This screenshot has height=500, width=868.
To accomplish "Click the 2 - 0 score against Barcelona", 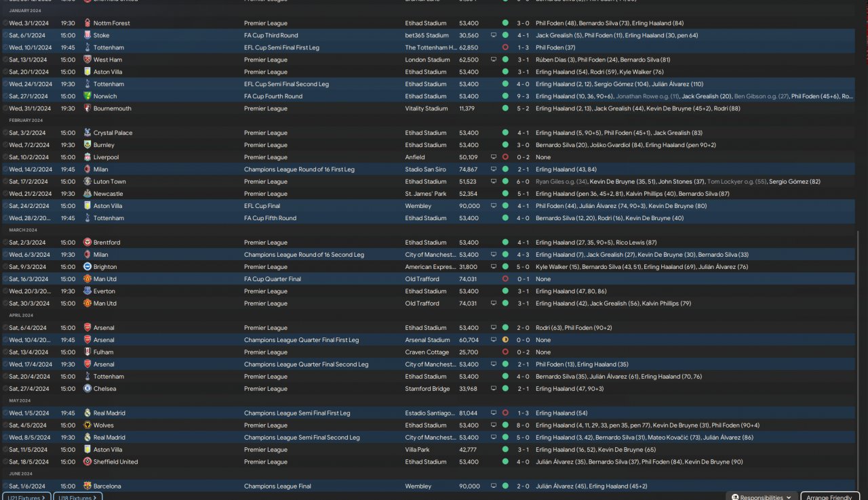I will click(x=523, y=486).
